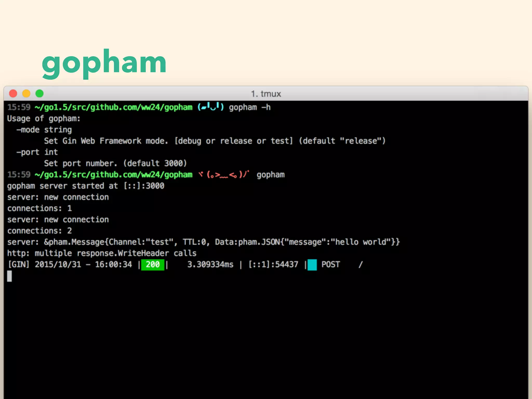Click the '1. tmux' window title
Screen dimensions: 532x399
[266, 94]
